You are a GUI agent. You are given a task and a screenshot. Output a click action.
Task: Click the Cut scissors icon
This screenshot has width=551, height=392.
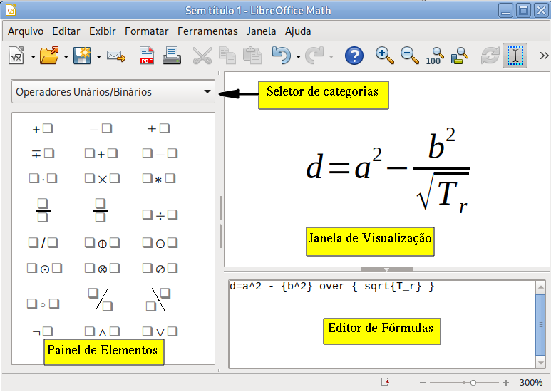point(202,56)
